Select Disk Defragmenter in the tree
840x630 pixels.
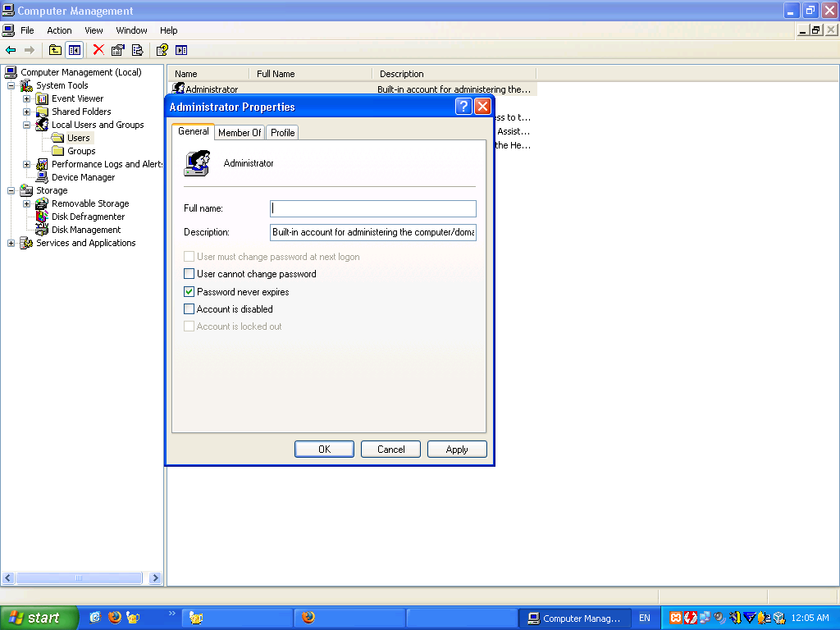pyautogui.click(x=88, y=217)
